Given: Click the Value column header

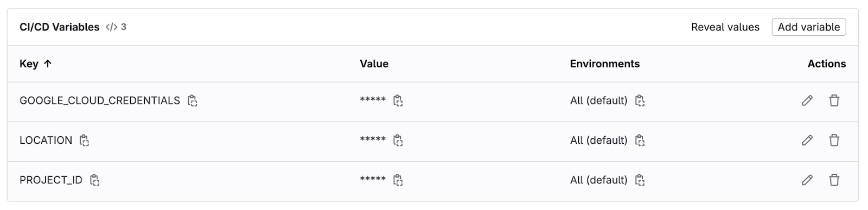Looking at the screenshot, I should 374,64.
